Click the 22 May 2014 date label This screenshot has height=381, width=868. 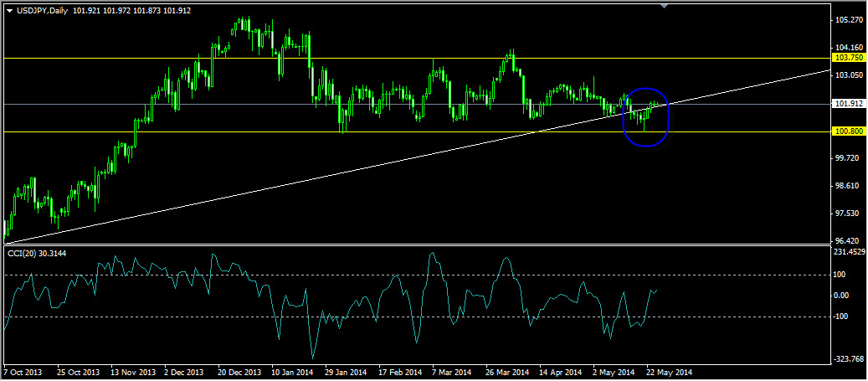pos(670,372)
